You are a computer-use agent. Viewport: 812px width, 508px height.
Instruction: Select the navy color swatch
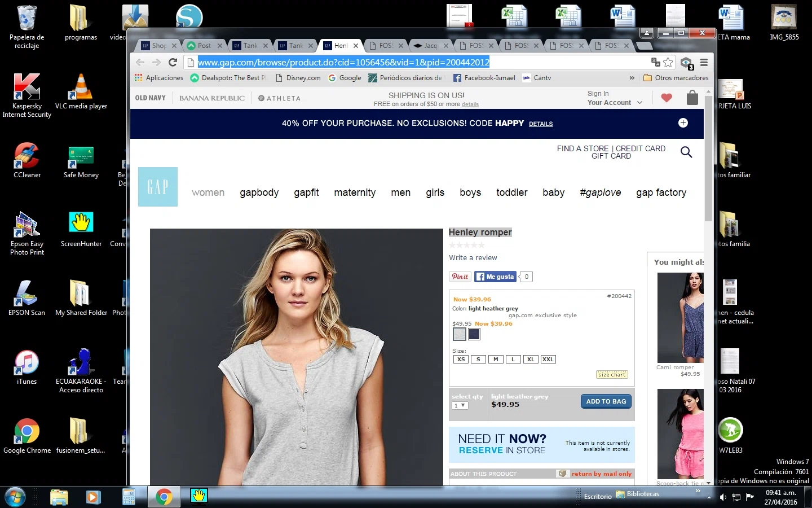(x=474, y=334)
